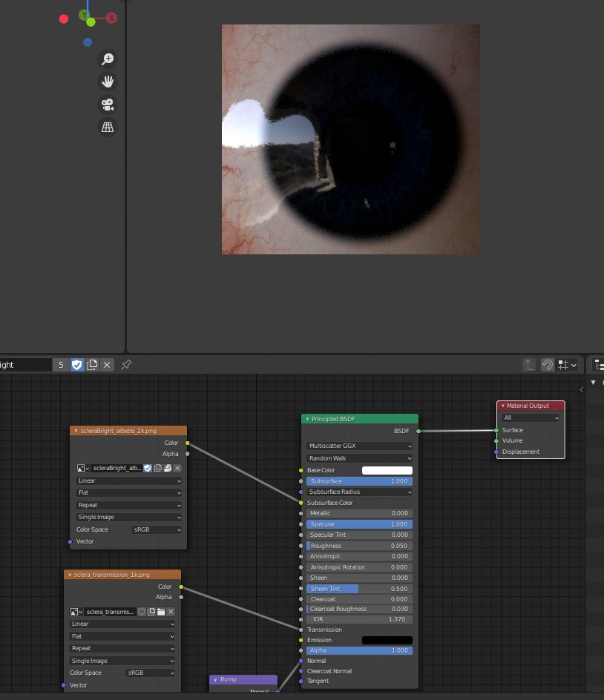Viewport: 604px width, 700px height.
Task: Open the Multiscatter GGX distribution dropdown
Action: point(359,446)
